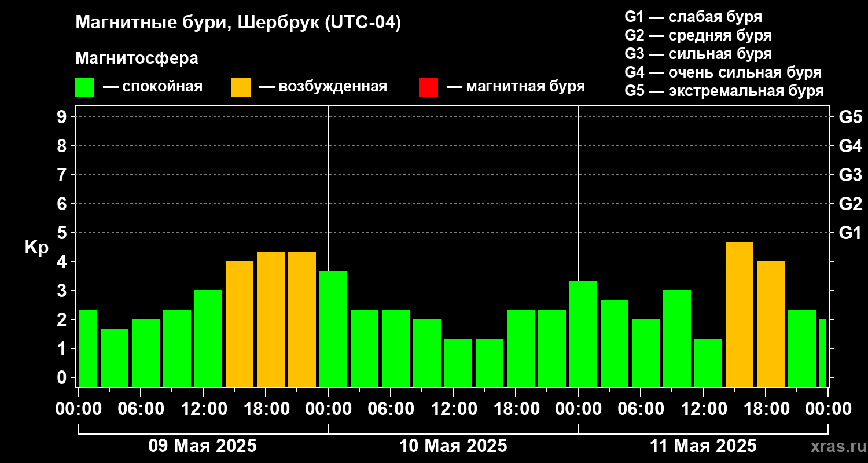Click the tallest orange bar on 11 May
Viewport: 868px width, 463px height.
[x=740, y=314]
